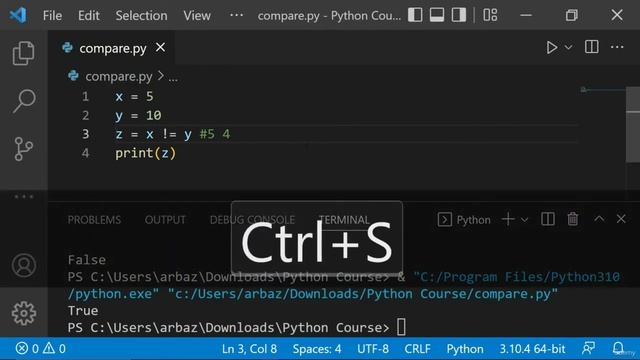This screenshot has height=360, width=640.
Task: Change end of line sequence CRLF
Action: click(417, 349)
